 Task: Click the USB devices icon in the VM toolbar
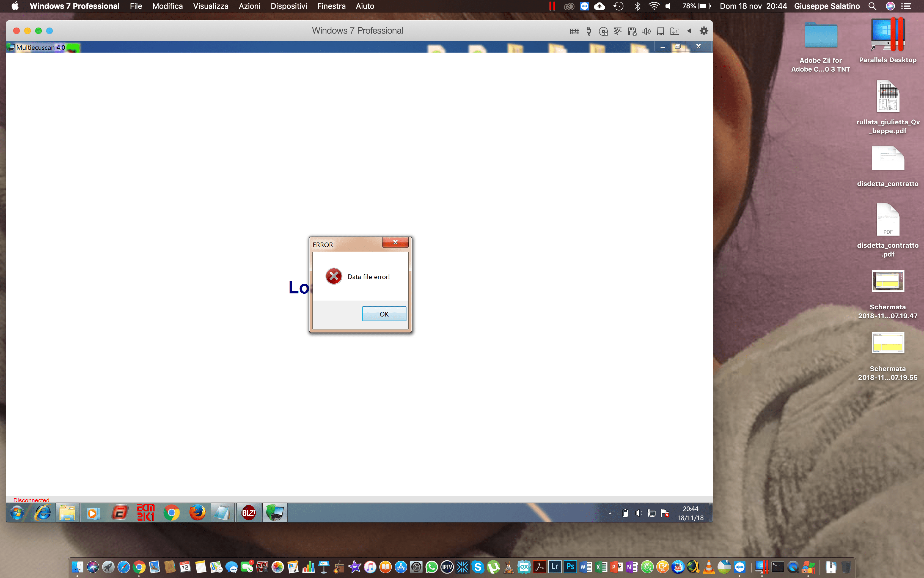589,31
